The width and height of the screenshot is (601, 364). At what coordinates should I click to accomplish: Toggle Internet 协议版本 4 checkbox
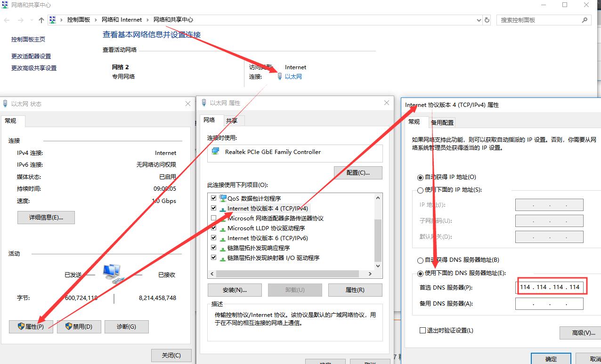coord(214,208)
